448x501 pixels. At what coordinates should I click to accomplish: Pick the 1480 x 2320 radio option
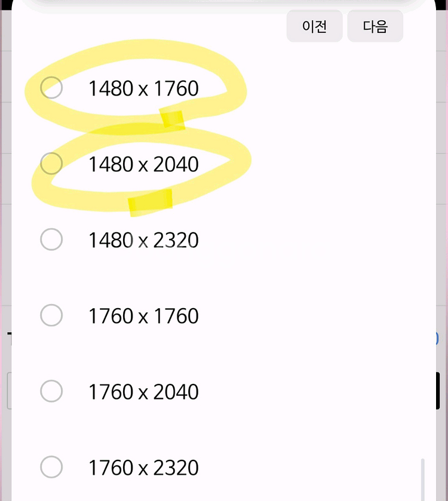[x=51, y=239]
